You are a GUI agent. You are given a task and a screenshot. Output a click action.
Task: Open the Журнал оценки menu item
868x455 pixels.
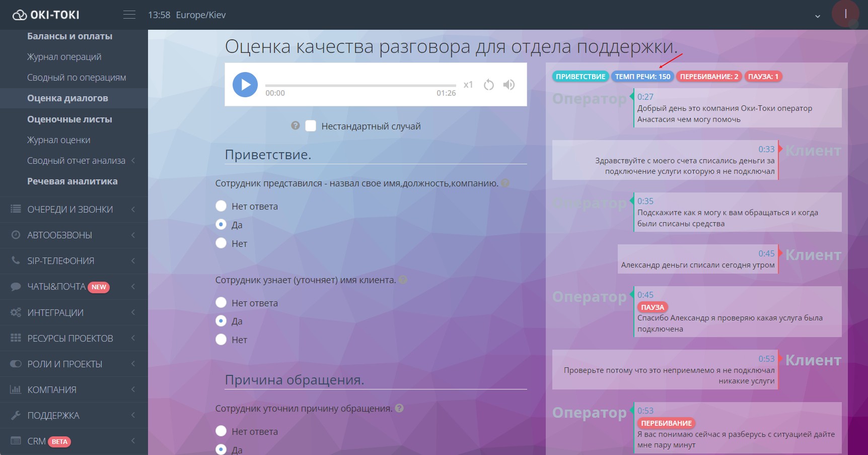[60, 140]
